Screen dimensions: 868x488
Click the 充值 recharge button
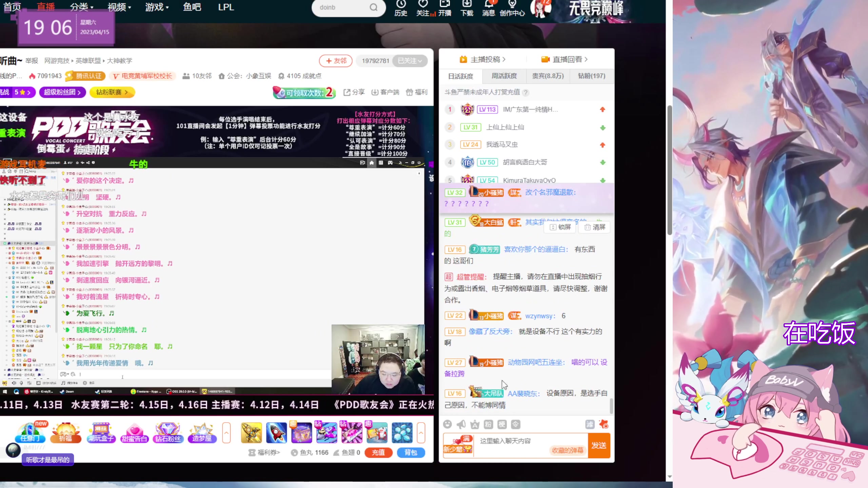pos(378,452)
